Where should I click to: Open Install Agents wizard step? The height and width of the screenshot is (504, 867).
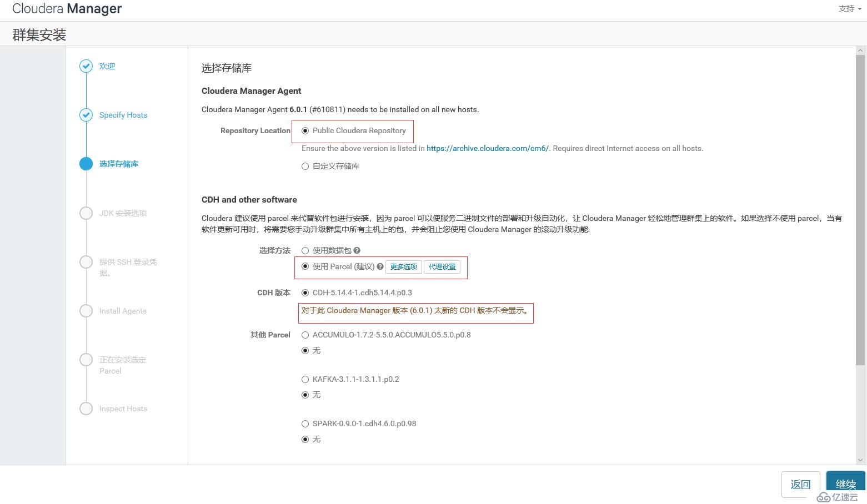click(123, 311)
